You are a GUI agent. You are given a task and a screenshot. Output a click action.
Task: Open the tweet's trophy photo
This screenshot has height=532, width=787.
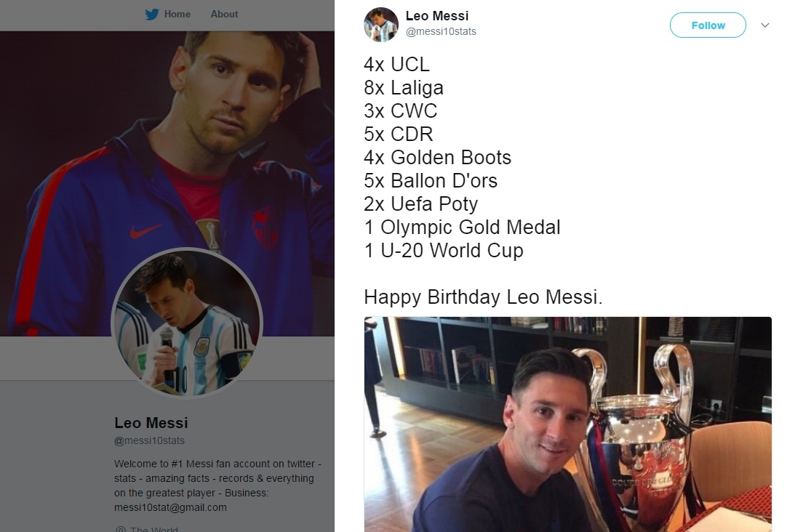[x=567, y=424]
